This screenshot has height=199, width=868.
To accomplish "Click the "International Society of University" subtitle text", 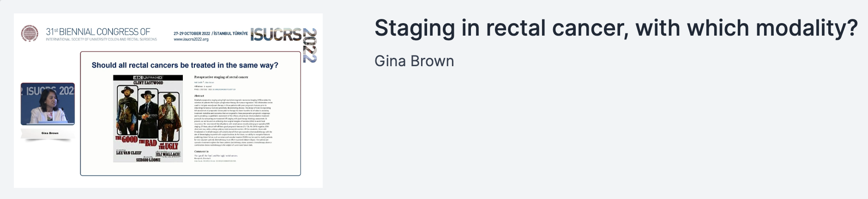I will 101,40.
